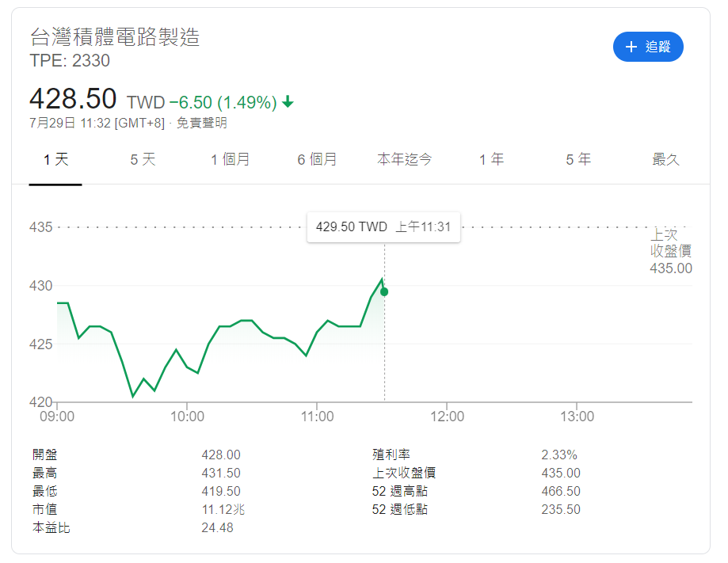Select the 最久 max range tab
This screenshot has height=563, width=728.
point(665,160)
